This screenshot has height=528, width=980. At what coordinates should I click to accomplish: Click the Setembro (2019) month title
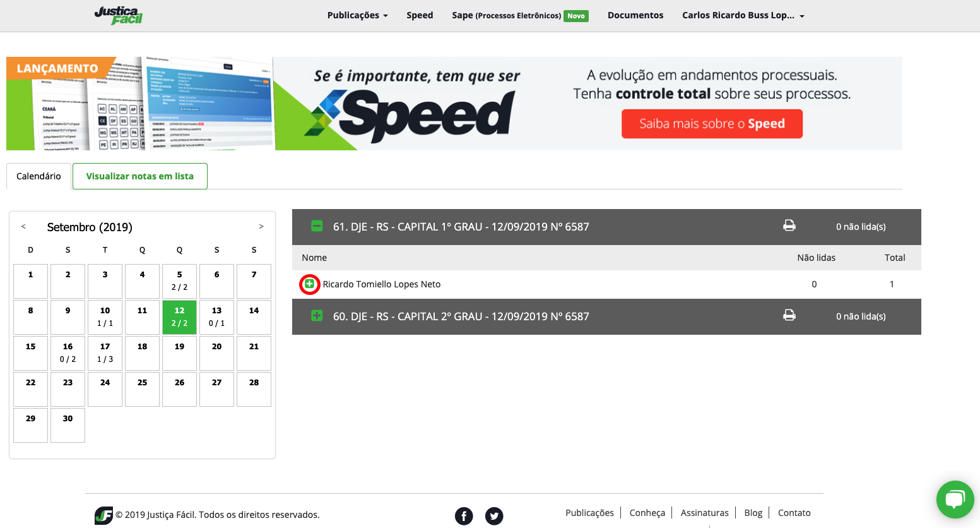(x=90, y=227)
